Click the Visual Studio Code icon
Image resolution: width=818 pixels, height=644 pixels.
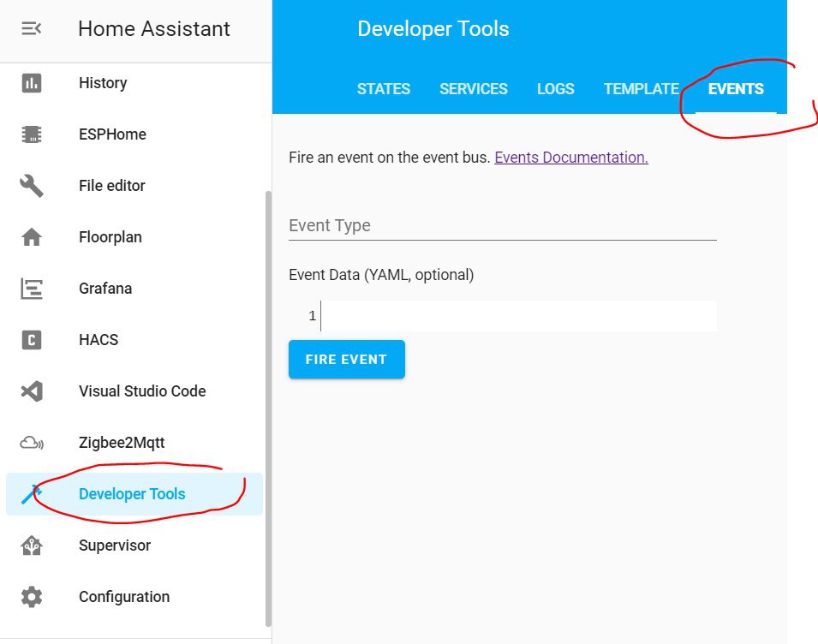point(32,391)
